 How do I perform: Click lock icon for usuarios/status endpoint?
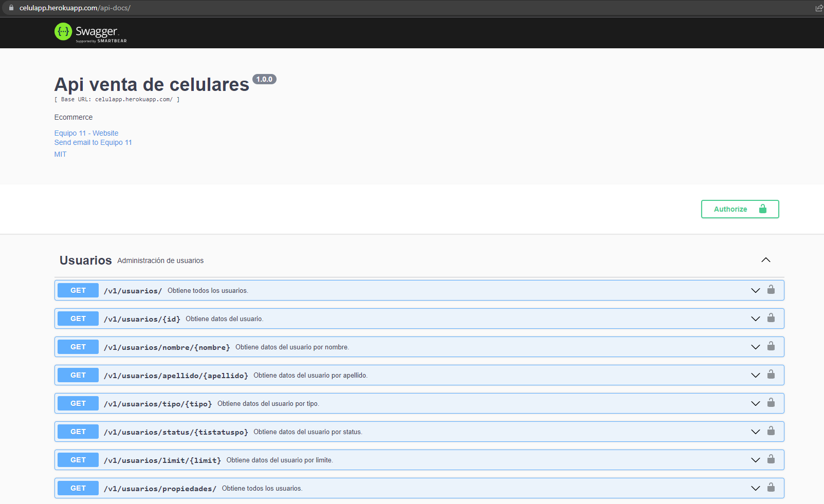[x=771, y=431]
